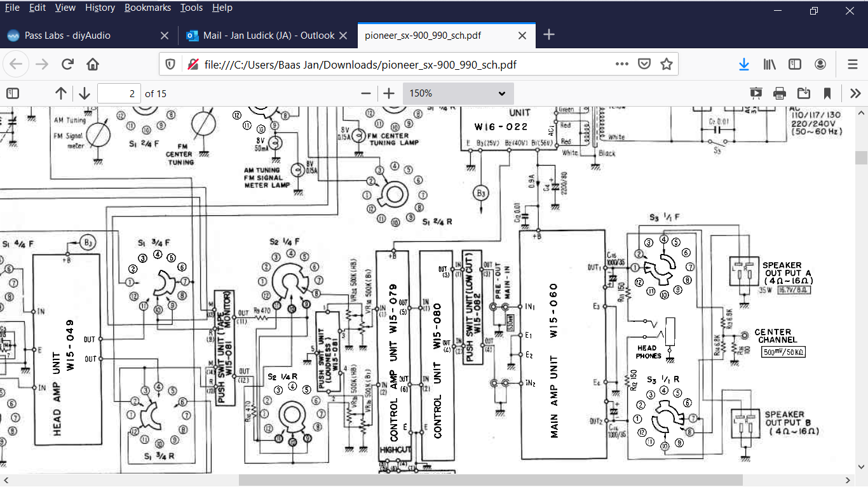Select the pioneer_sx-900_990_sch.pdf tab
Viewport: 868px width, 487px height.
coord(446,36)
